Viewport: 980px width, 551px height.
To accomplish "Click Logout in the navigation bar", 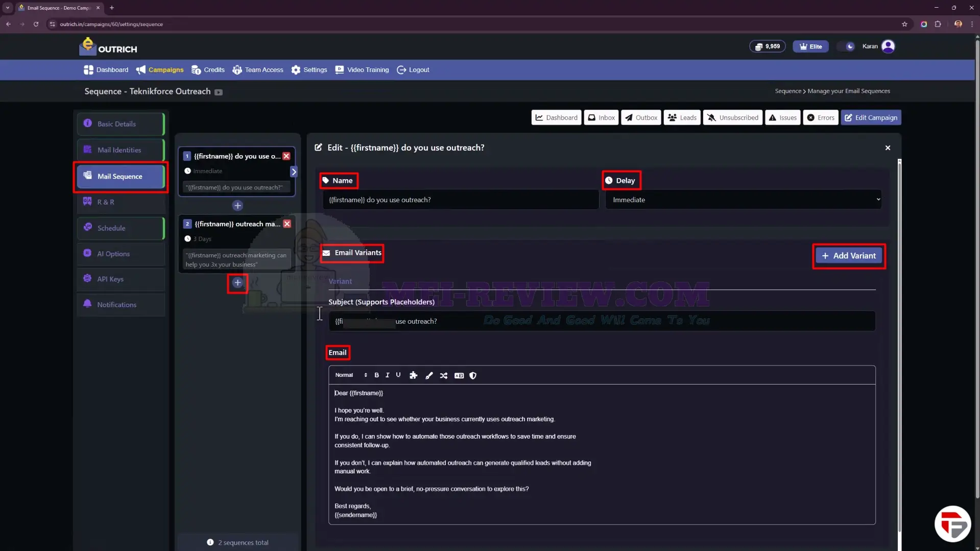I will pyautogui.click(x=413, y=70).
